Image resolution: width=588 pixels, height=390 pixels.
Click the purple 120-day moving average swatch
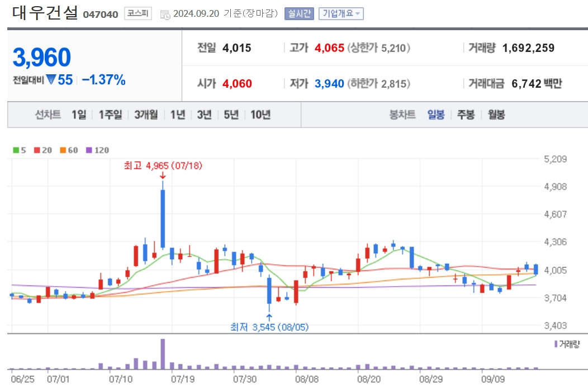[89, 150]
